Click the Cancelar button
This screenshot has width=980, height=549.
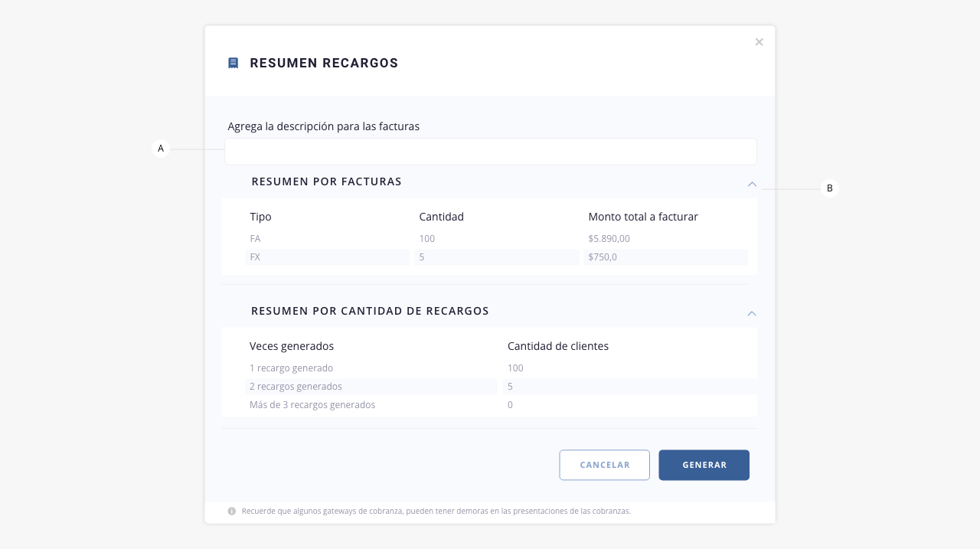pos(605,465)
